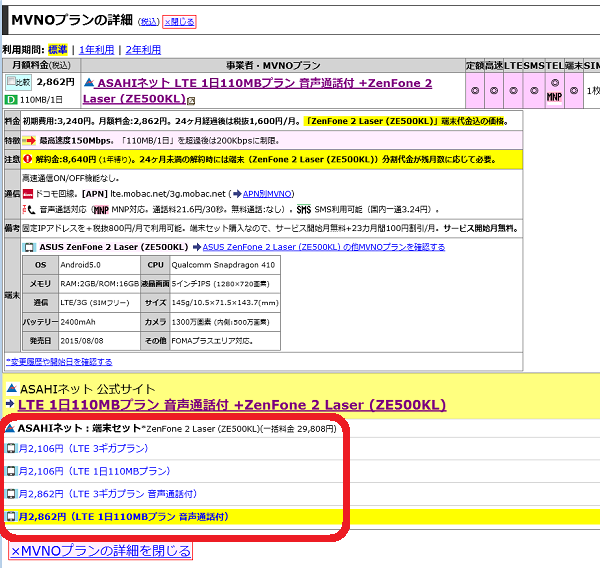Click the 事業者・MVNOプラン column header

pos(273,65)
